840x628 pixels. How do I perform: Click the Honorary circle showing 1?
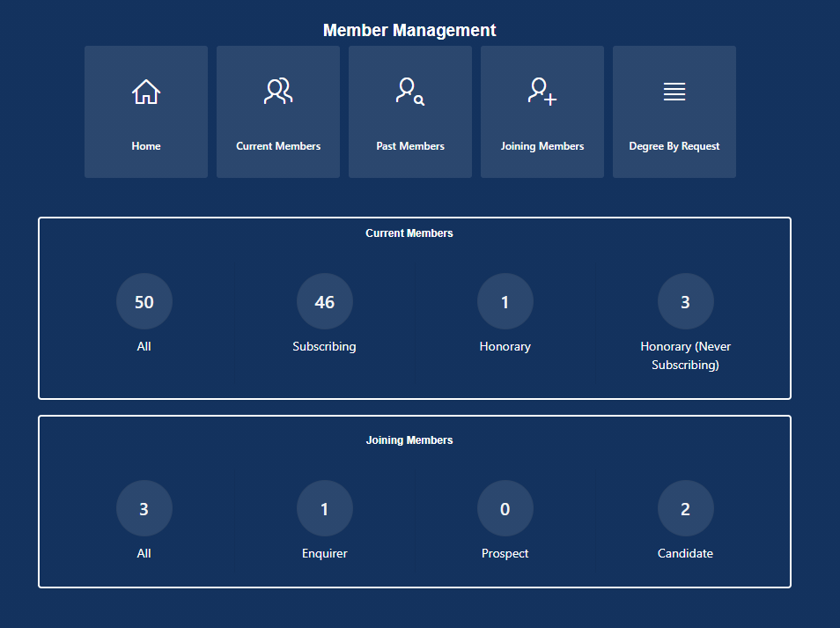[x=505, y=302]
